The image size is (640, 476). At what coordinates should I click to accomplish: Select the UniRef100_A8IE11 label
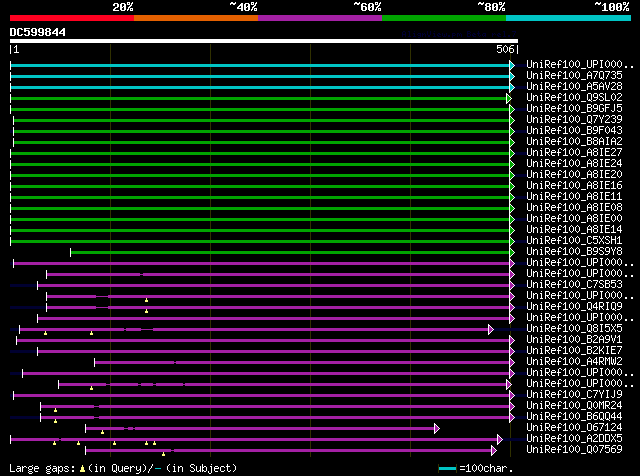click(574, 197)
